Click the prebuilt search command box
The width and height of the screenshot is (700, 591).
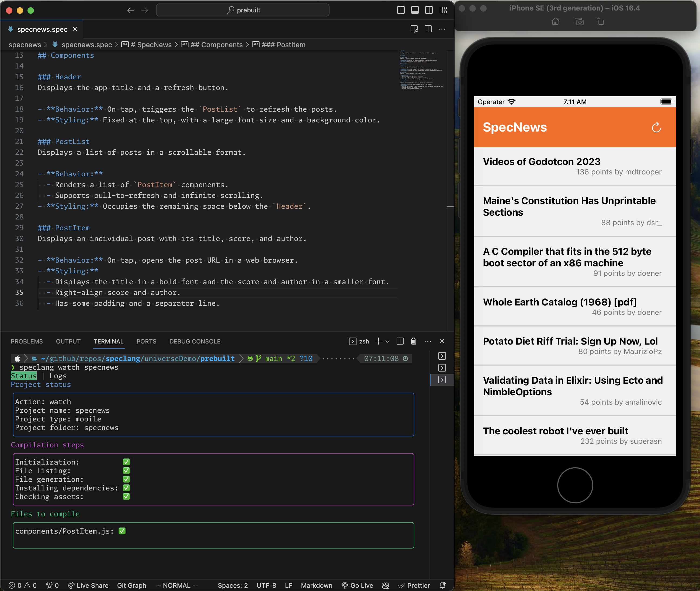point(243,10)
